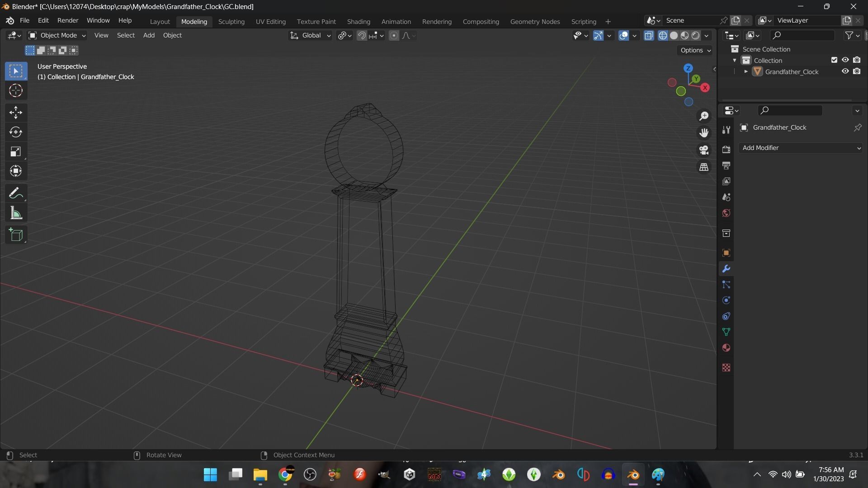Switch to the UV Editing workspace tab
The image size is (868, 488).
(x=270, y=21)
